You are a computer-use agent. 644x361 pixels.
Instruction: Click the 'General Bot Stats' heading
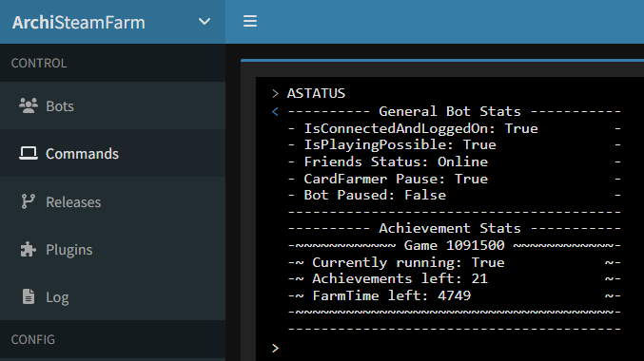[450, 111]
